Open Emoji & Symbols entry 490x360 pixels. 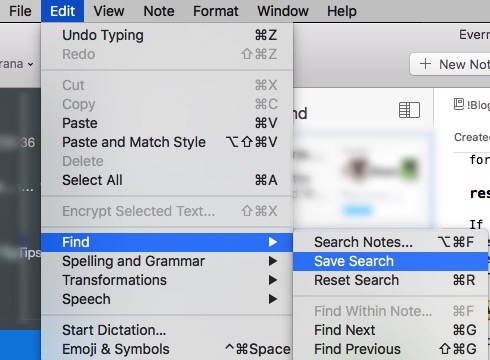(167, 349)
